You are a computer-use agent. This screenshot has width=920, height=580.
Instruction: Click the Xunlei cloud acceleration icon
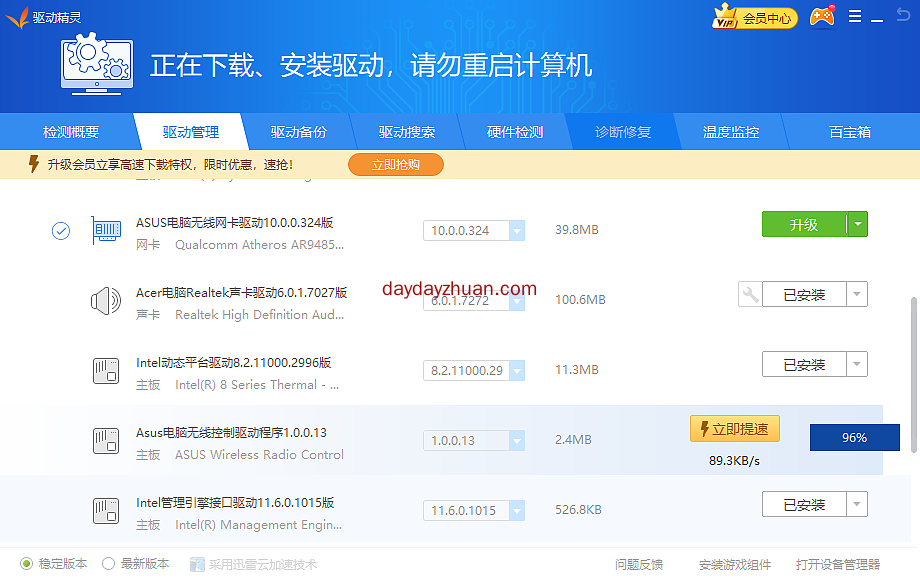[x=197, y=564]
